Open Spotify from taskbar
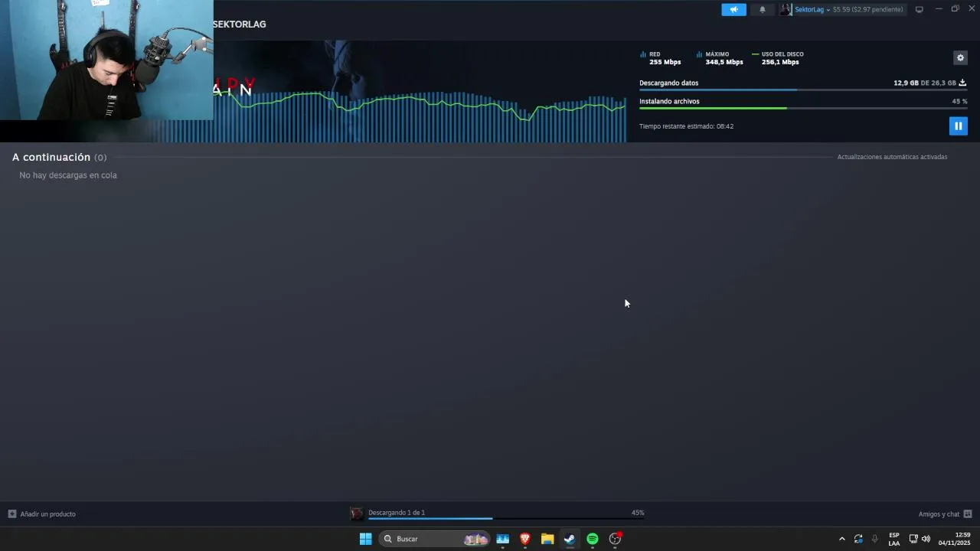 coord(593,539)
